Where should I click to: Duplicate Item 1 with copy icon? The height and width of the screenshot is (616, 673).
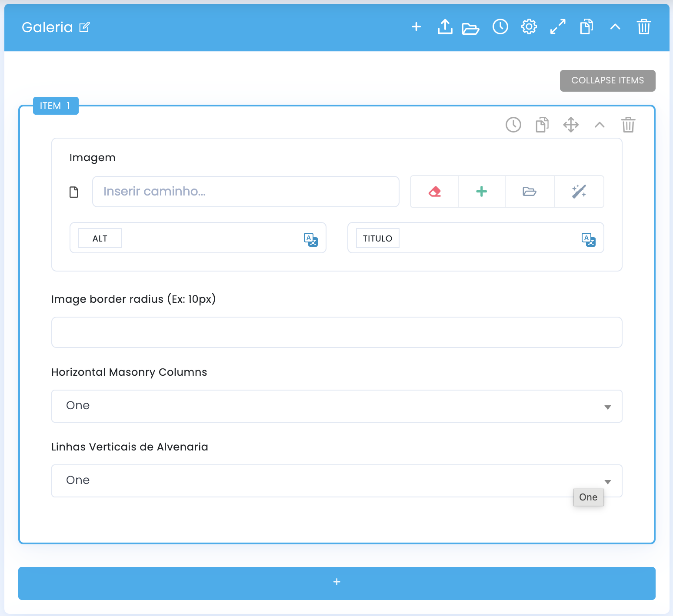[x=542, y=125]
